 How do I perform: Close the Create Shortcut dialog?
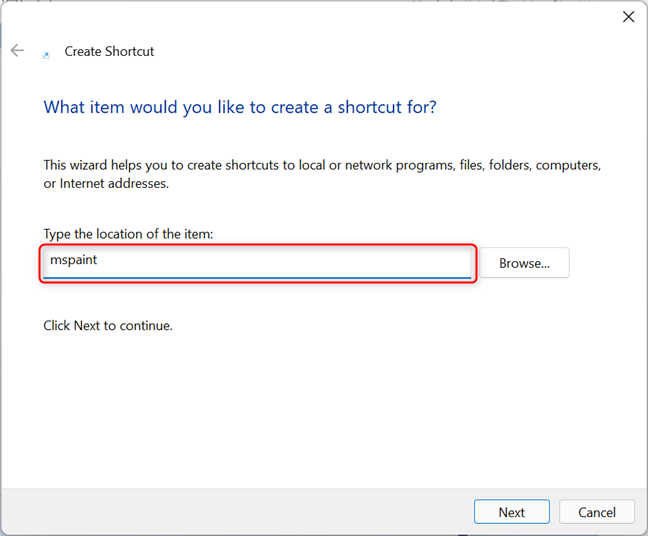pyautogui.click(x=628, y=17)
